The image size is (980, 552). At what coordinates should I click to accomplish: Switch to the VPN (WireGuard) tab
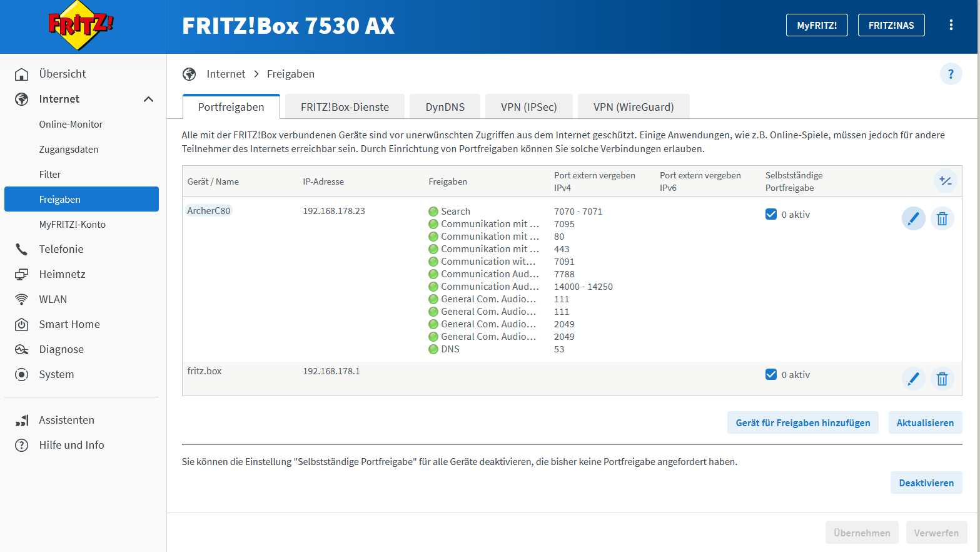click(633, 107)
